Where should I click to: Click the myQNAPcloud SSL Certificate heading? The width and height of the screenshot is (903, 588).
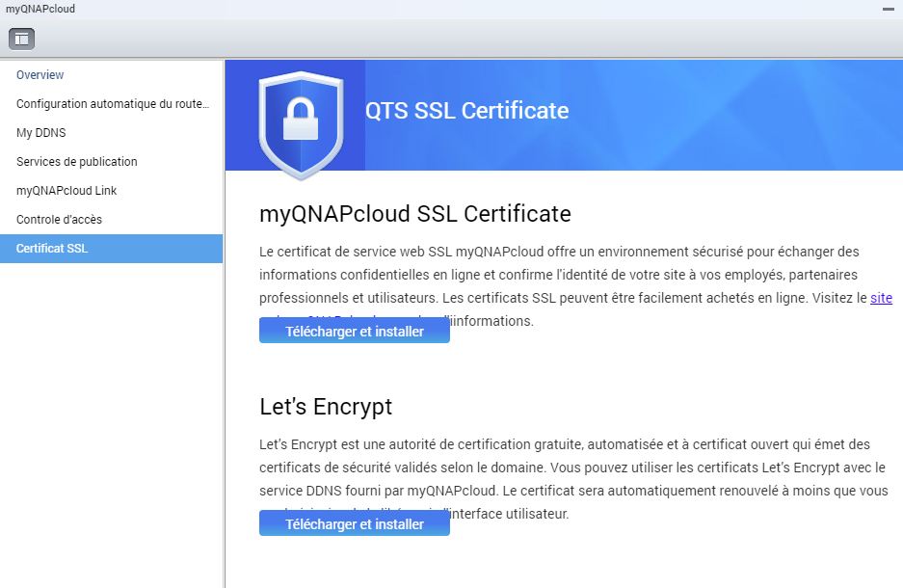point(415,213)
